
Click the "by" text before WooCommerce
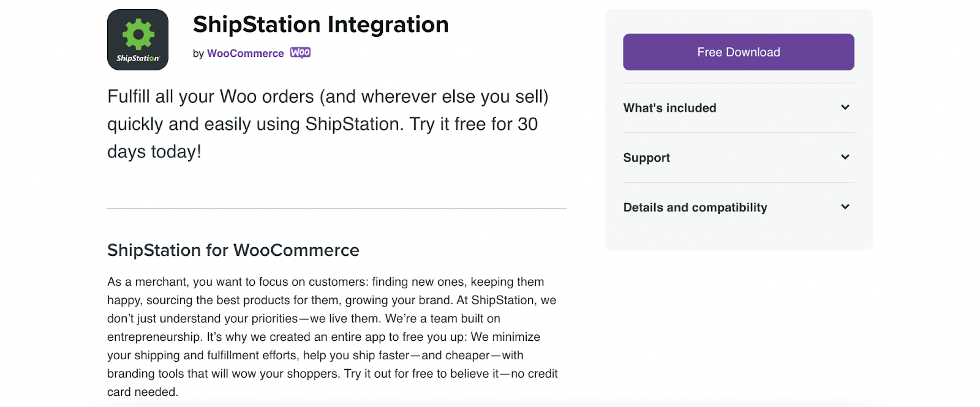coord(198,54)
